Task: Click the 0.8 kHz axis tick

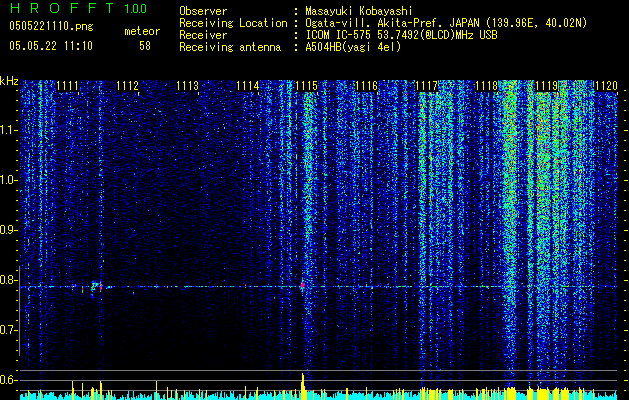Action: pyautogui.click(x=9, y=280)
